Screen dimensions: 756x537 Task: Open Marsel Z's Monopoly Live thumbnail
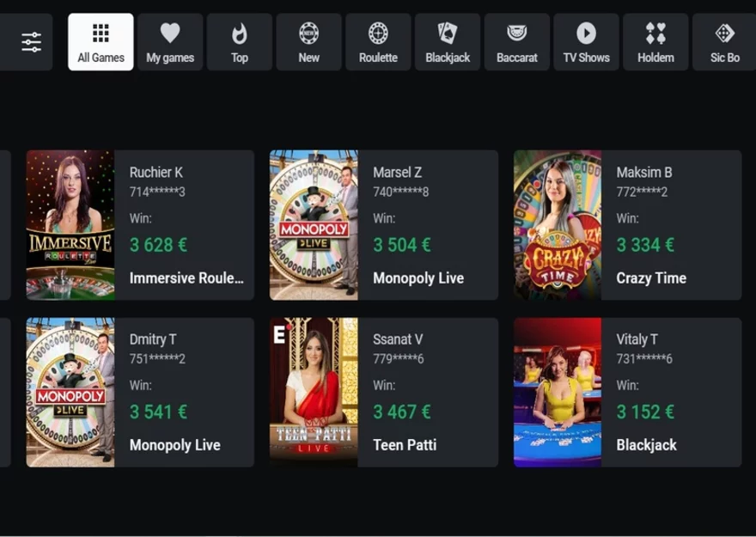[x=314, y=225]
